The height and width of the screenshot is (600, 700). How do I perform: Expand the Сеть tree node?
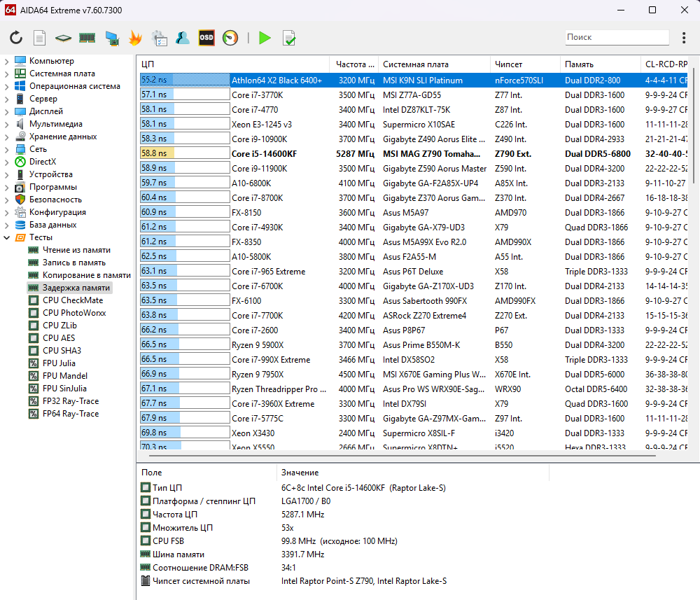pos(6,149)
